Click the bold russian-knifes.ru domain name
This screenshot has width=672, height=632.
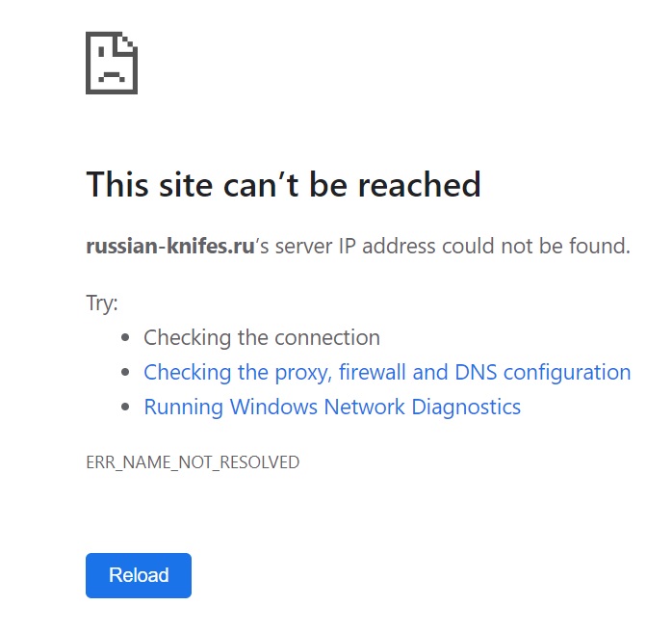(170, 246)
